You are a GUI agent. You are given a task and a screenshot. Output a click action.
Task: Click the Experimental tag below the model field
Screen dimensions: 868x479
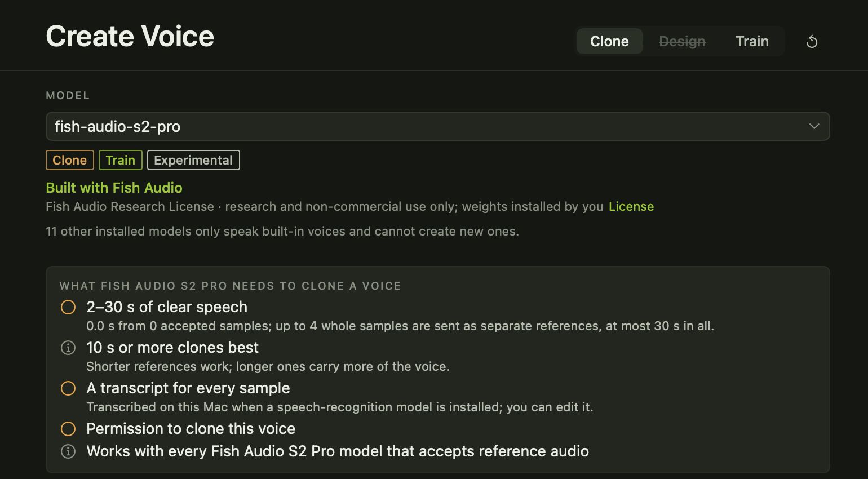tap(193, 160)
